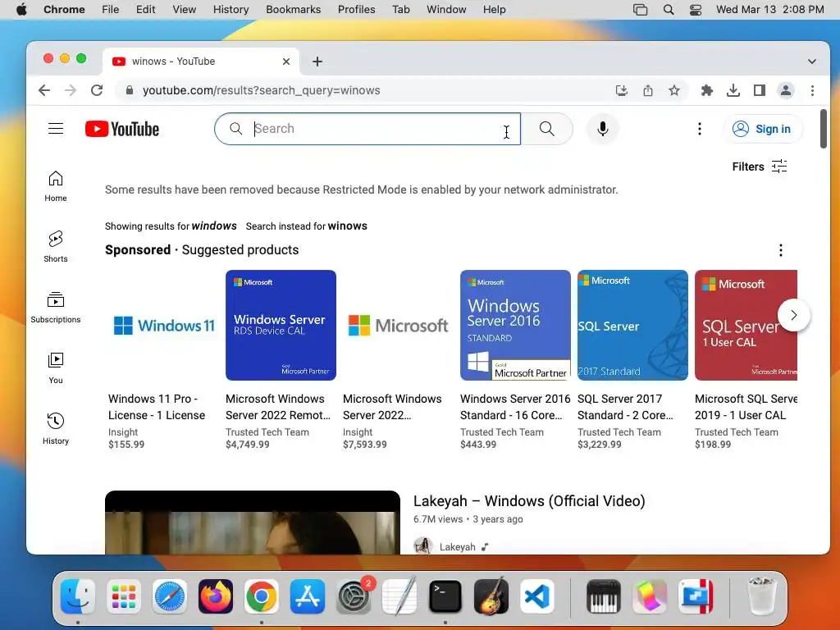
Task: Open the History menu
Action: pyautogui.click(x=231, y=10)
